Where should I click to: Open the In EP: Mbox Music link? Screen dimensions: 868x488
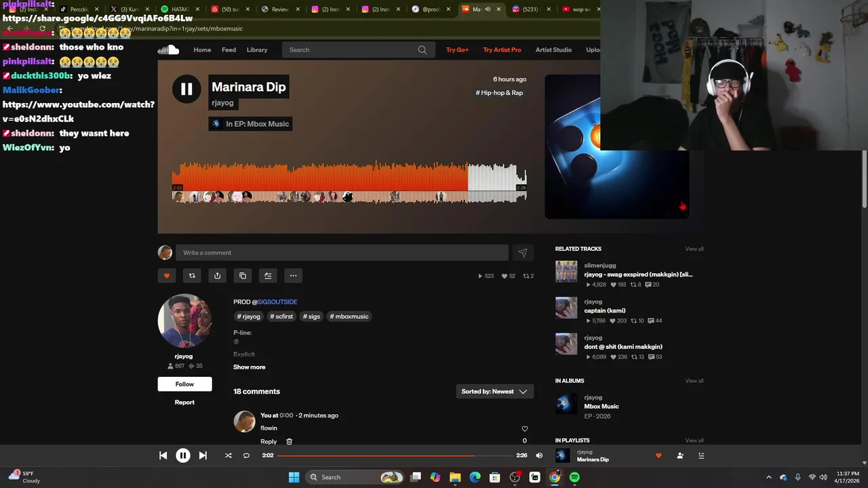pos(250,124)
